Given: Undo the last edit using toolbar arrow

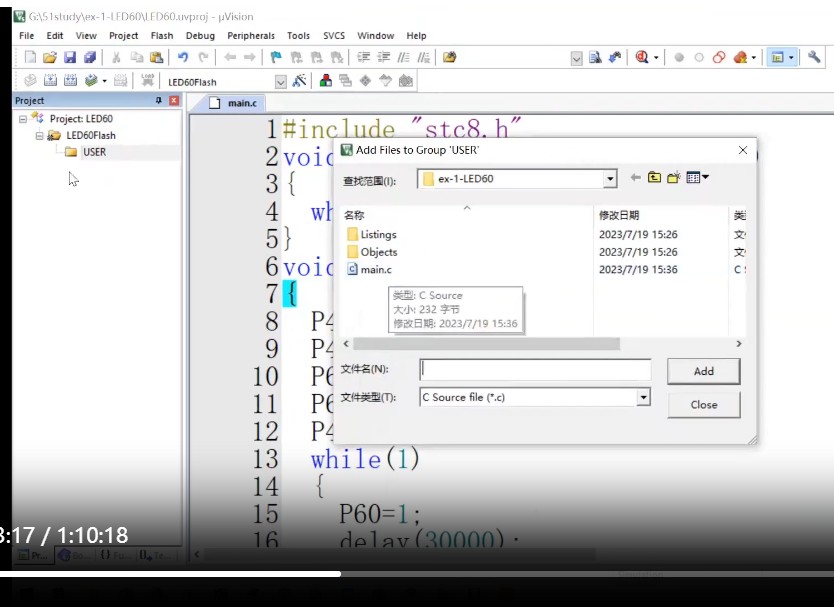Looking at the screenshot, I should click(x=183, y=57).
